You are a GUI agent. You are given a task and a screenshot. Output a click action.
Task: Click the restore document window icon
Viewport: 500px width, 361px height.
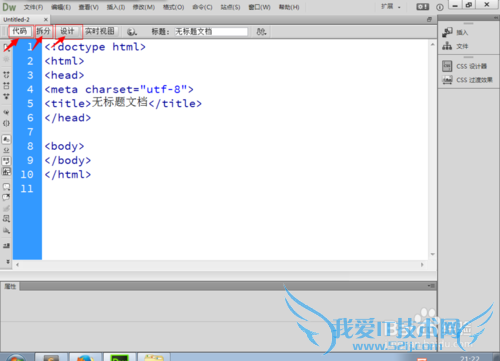429,19
